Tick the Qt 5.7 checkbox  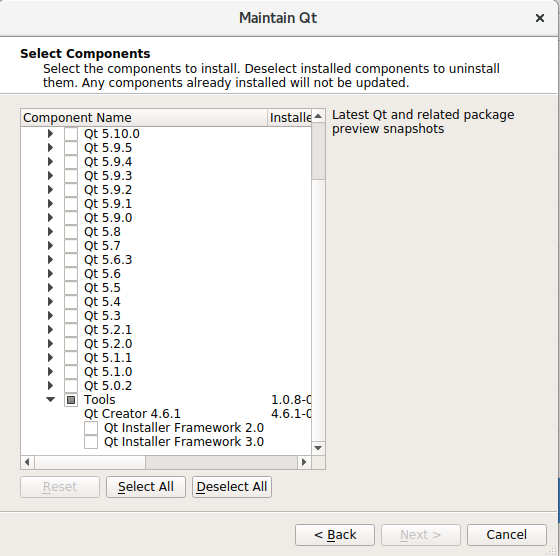(71, 246)
